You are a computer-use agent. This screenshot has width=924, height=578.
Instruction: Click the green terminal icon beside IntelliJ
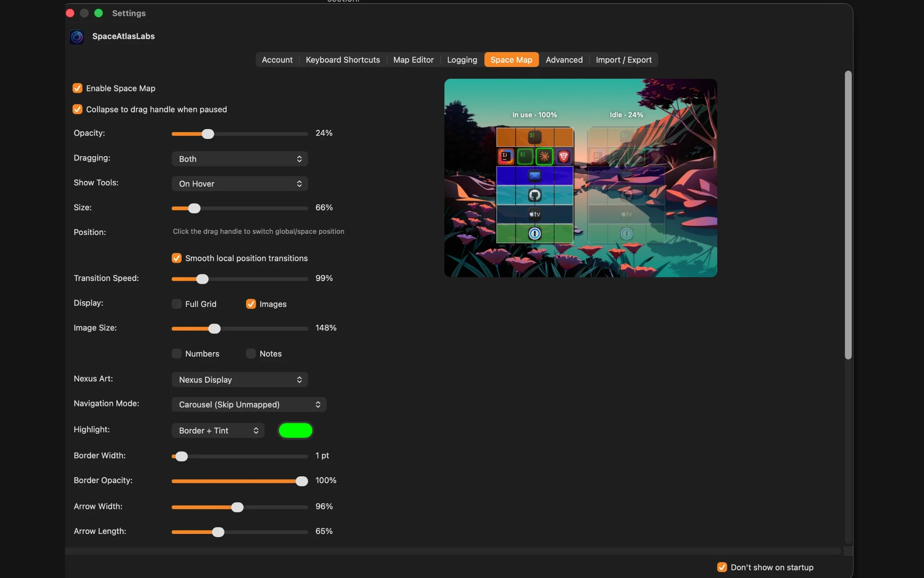point(525,156)
